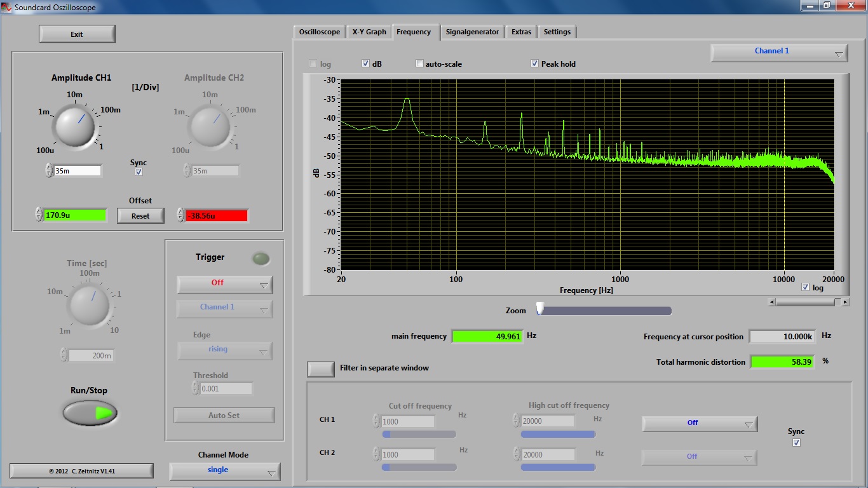Click the CH1 amplitude stepper arrows
The height and width of the screenshot is (488, 868).
[x=49, y=170]
